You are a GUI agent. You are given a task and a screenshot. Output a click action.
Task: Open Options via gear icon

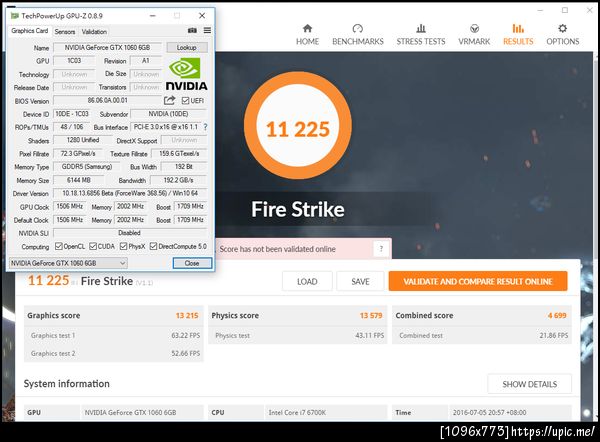click(x=562, y=29)
